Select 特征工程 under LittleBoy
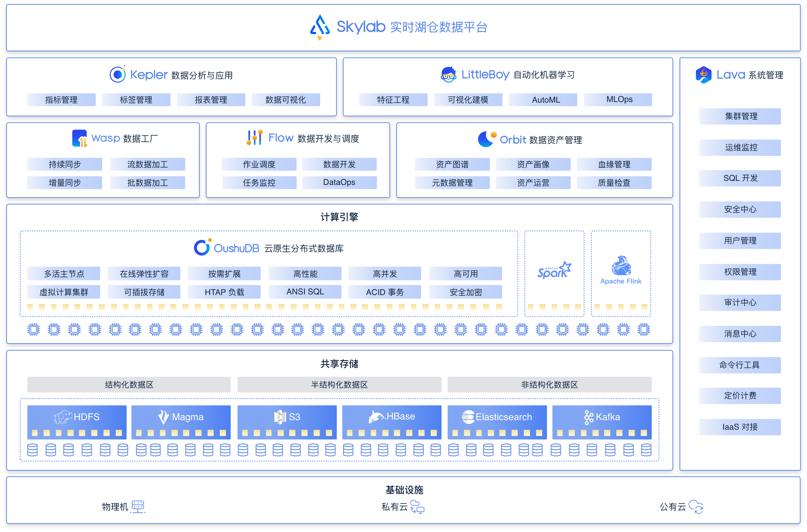 point(393,100)
